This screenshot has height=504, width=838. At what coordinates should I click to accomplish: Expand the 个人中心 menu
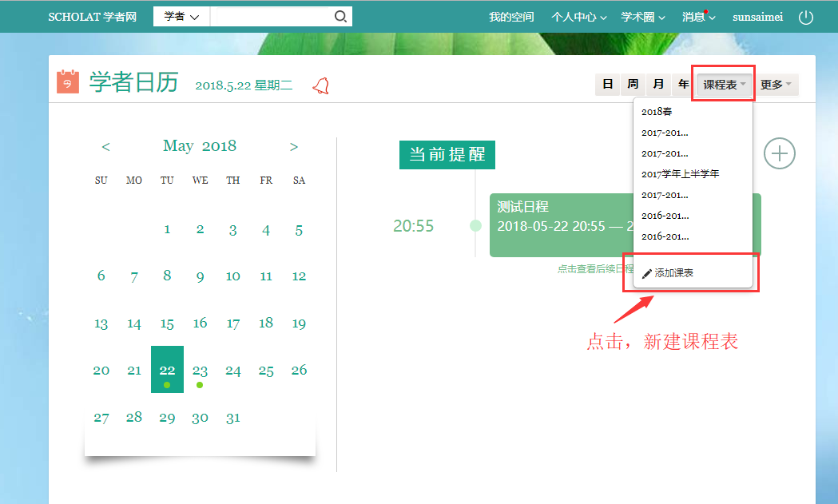pyautogui.click(x=578, y=17)
